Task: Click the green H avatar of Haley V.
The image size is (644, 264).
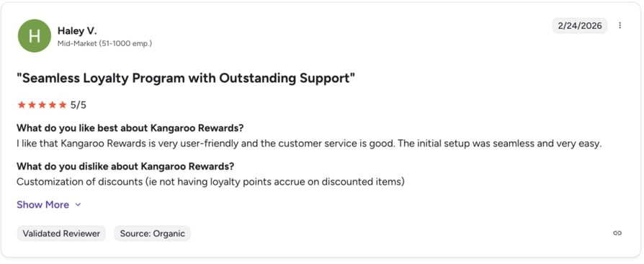Action: (34, 36)
